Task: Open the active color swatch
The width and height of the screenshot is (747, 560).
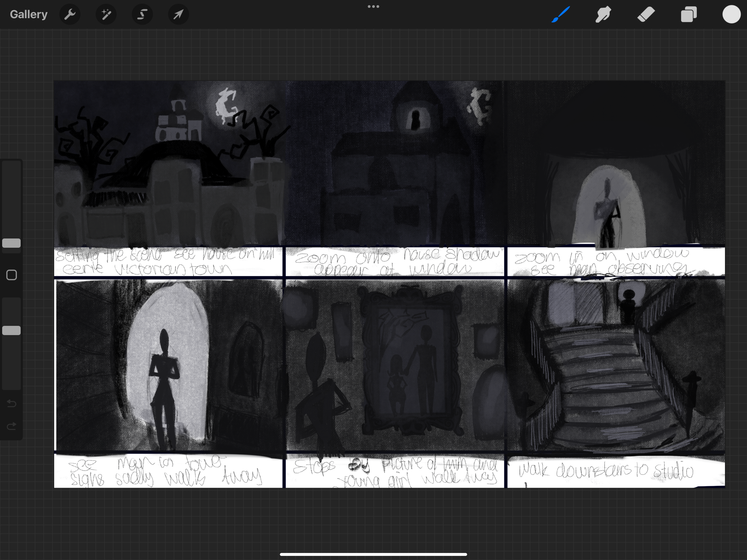Action: [731, 14]
